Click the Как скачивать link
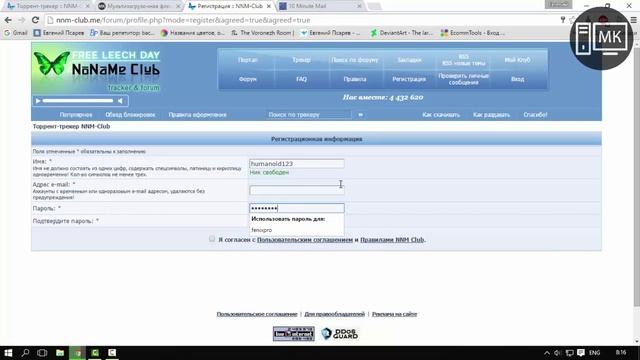 pos(441,115)
